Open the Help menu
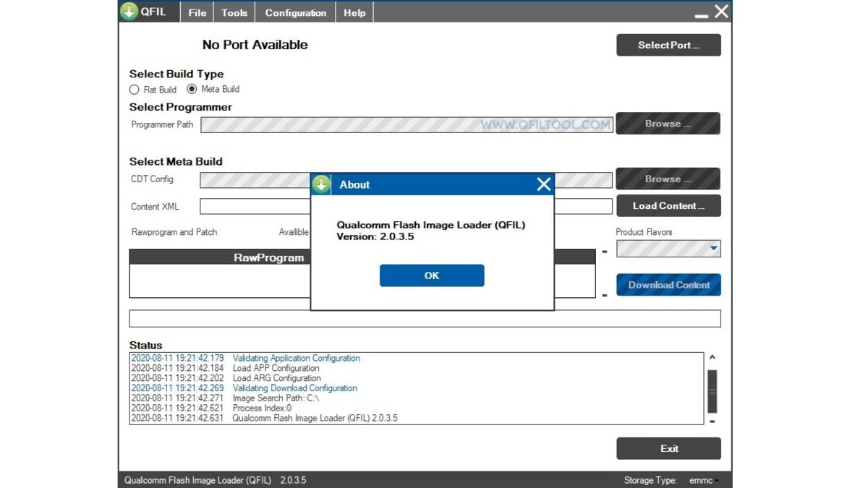Screen dimensions: 868x488 [354, 12]
